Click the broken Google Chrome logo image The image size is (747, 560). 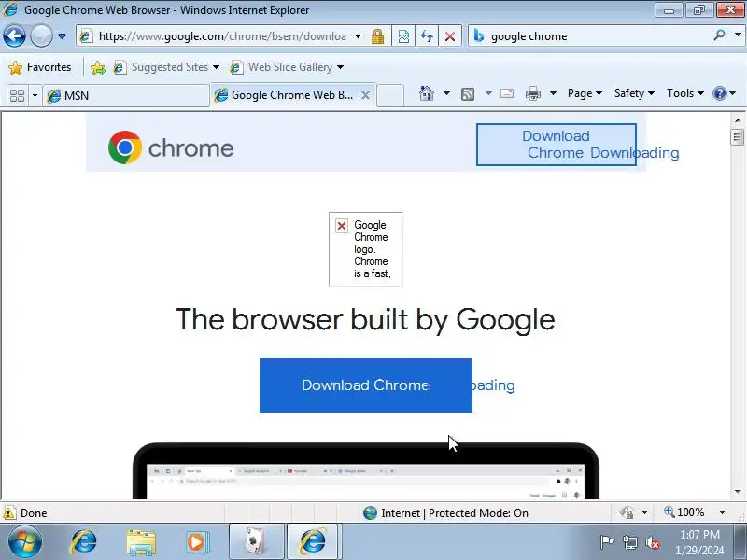(365, 249)
